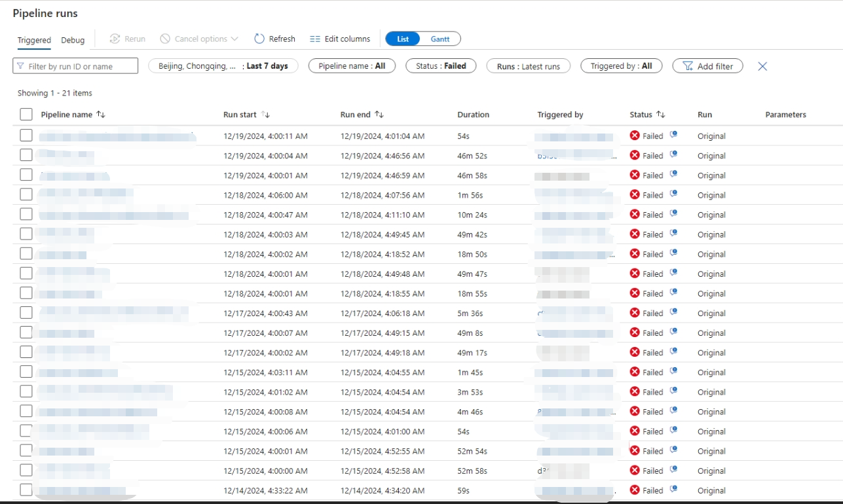843x504 pixels.
Task: Click red Failed icon for 12/15/2024, 4:00:00 AM run
Action: pyautogui.click(x=635, y=470)
